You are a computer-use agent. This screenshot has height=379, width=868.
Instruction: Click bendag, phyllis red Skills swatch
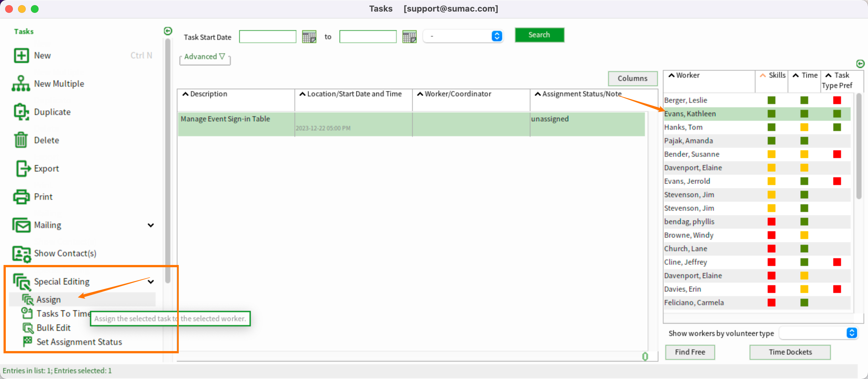772,222
